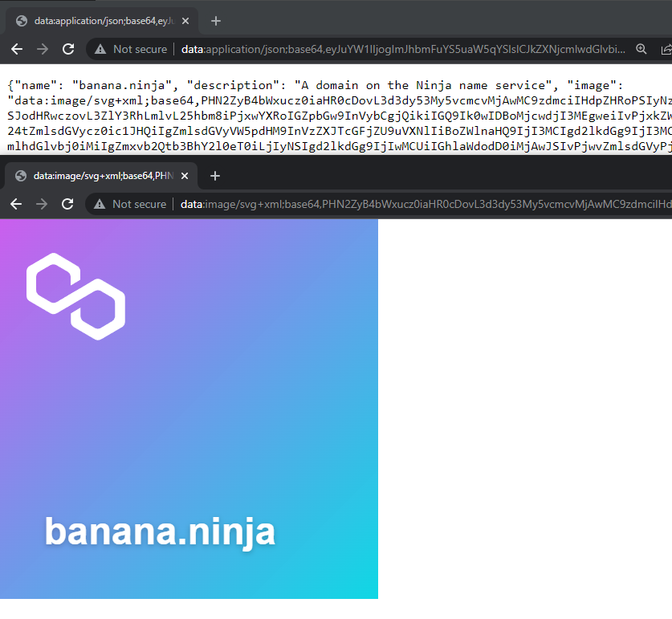Viewport: 672px width, 619px height.
Task: Click the banana.ninja text in the SVG image
Action: 160,532
